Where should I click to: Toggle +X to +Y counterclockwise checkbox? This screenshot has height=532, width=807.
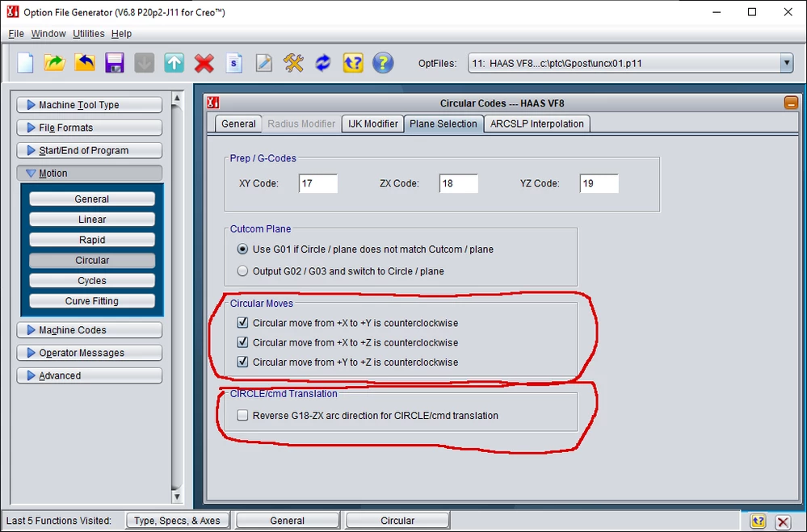(242, 323)
